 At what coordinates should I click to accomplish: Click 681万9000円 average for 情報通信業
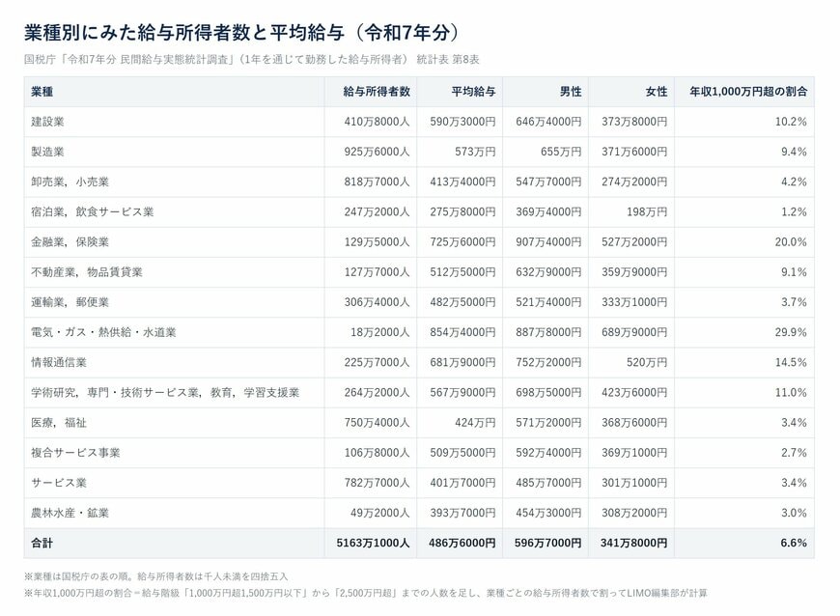[x=462, y=362]
